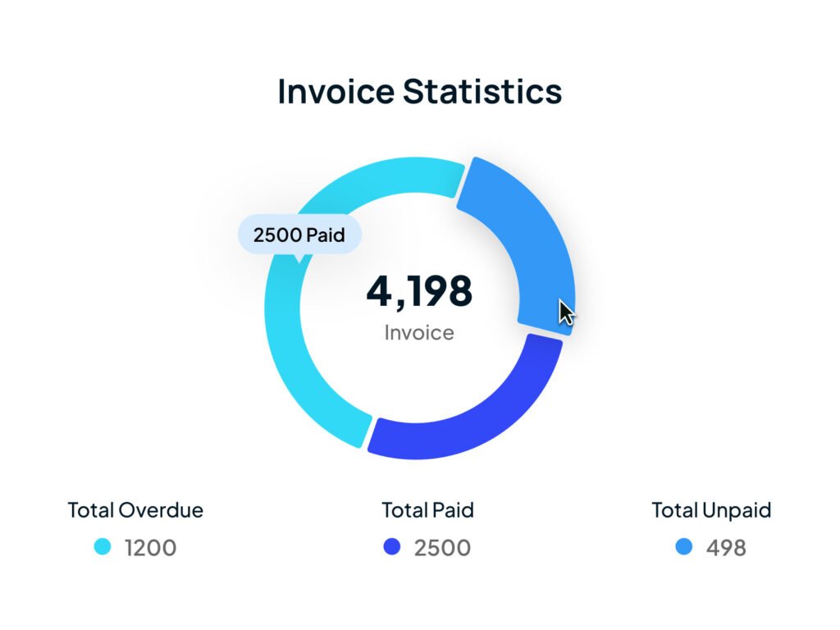Viewport: 840px width, 630px height.
Task: Select the Total Overdue legend label
Action: [x=135, y=510]
